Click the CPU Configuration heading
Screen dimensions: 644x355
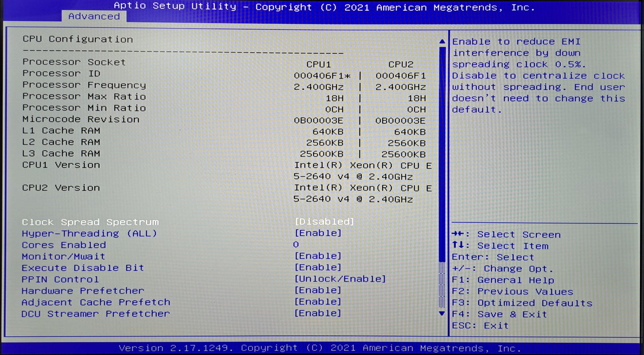tap(78, 39)
